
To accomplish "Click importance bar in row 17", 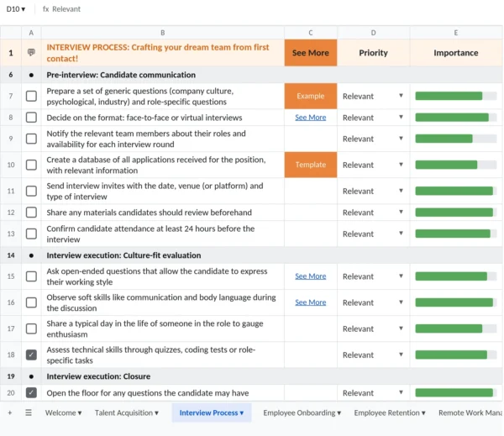I will 456,328.
